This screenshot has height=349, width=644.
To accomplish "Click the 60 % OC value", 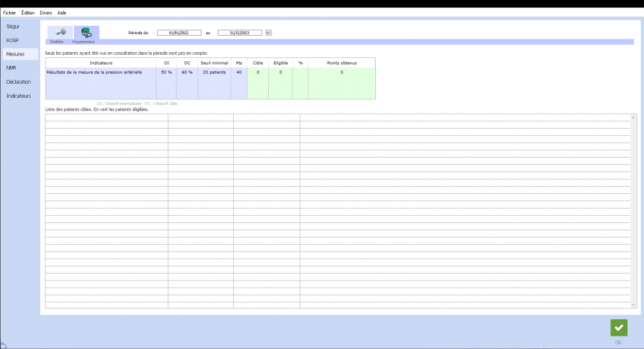I will coord(188,72).
